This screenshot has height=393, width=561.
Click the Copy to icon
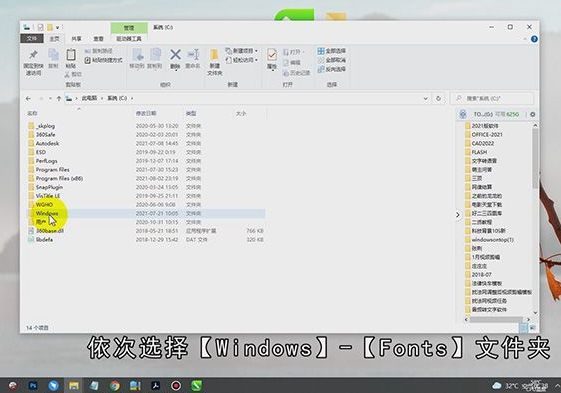click(x=155, y=55)
